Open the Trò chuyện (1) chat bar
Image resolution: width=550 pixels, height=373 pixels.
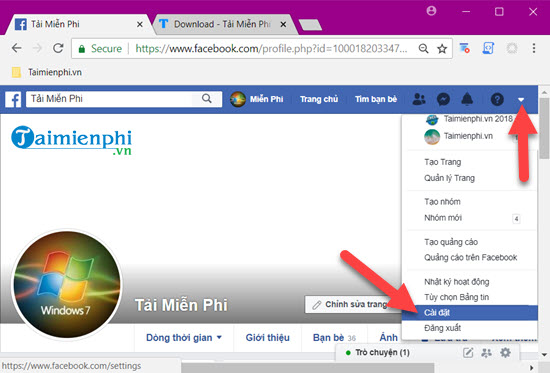382,352
